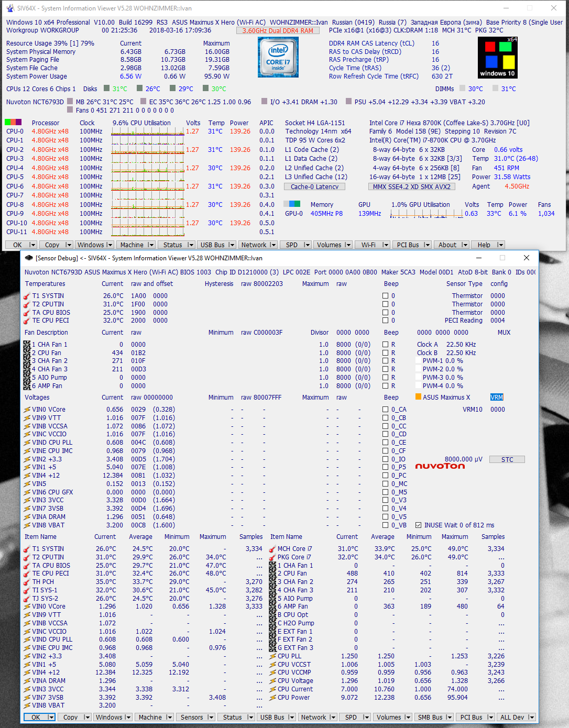Toggle the Beep checkbox on TE CPU PECI row

tap(386, 321)
